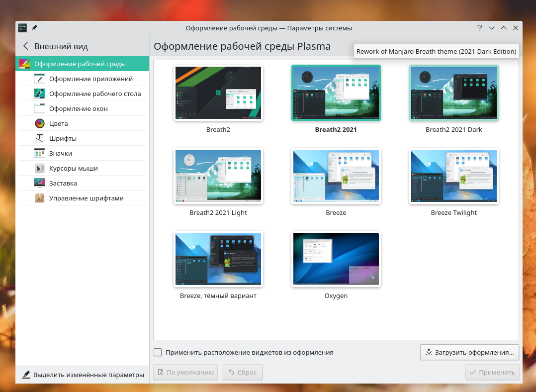Screen dimensions: 536x392
Task: Open the Заставка settings page
Action: [83, 183]
